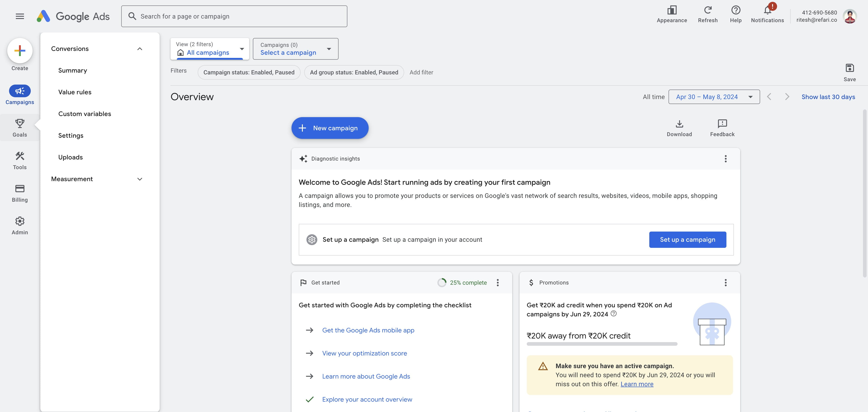
Task: Click the Google Ads logo
Action: click(73, 16)
